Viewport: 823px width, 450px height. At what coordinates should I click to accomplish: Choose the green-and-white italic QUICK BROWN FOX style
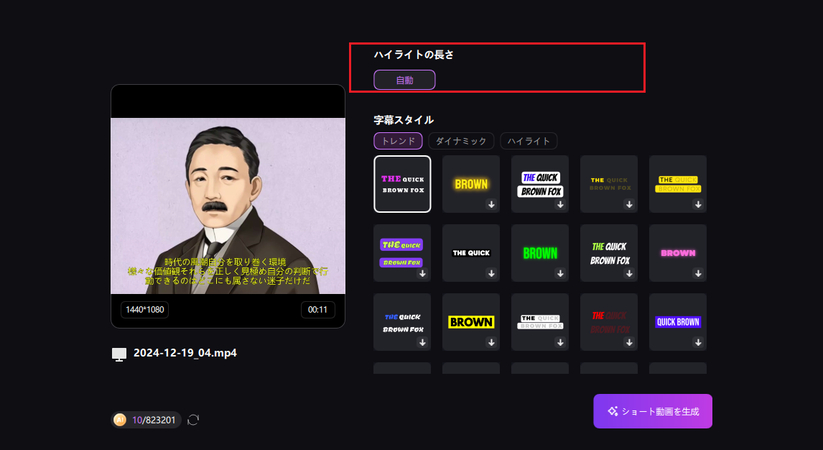click(609, 253)
